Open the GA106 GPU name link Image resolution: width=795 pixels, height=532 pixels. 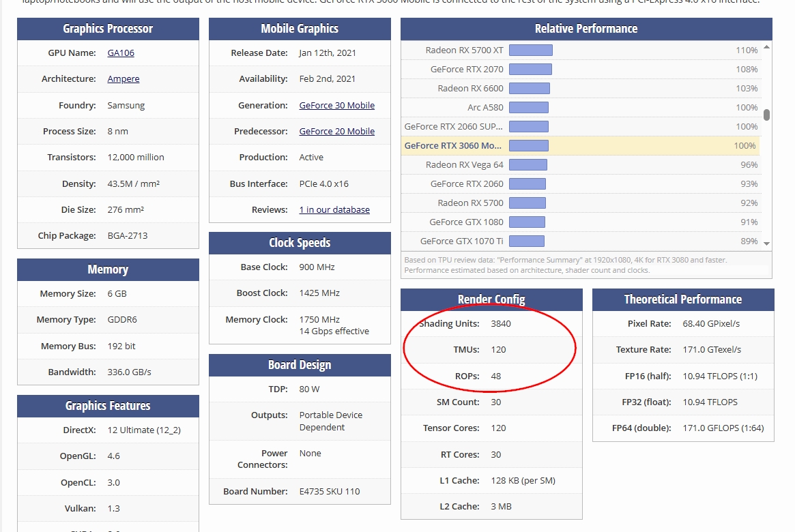tap(121, 53)
